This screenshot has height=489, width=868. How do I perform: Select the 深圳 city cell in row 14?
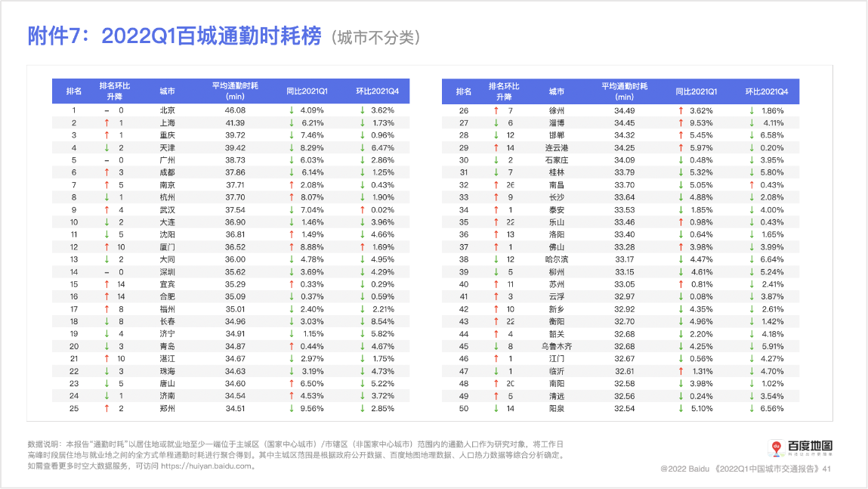pos(167,272)
